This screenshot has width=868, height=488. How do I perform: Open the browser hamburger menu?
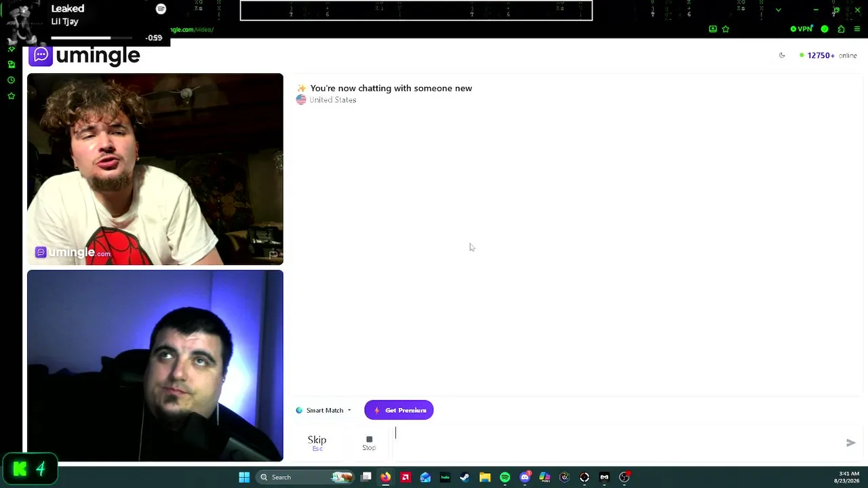pyautogui.click(x=857, y=29)
